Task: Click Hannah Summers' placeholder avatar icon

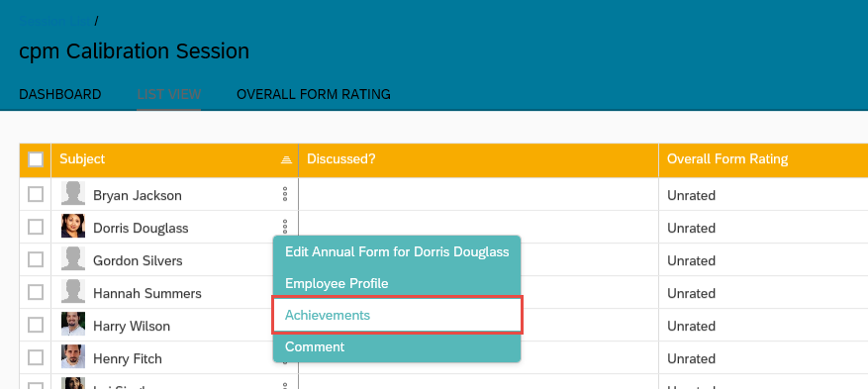Action: (x=73, y=291)
